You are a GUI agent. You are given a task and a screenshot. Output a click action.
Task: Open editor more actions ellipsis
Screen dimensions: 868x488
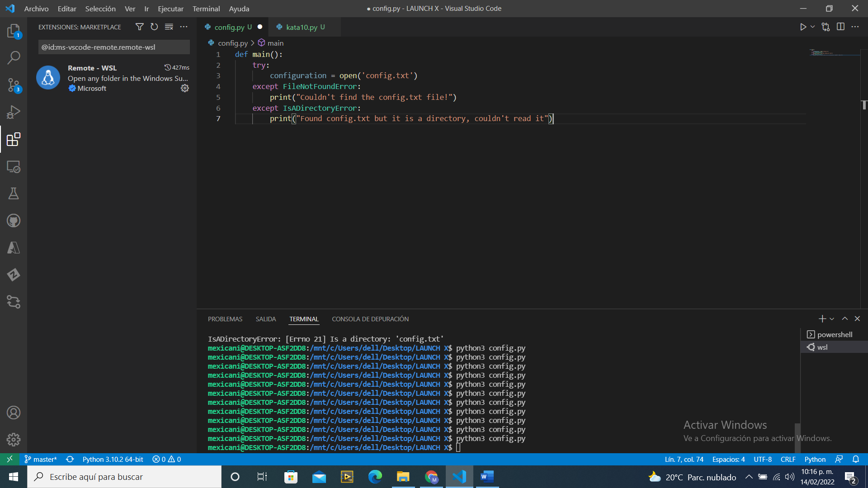coord(855,27)
